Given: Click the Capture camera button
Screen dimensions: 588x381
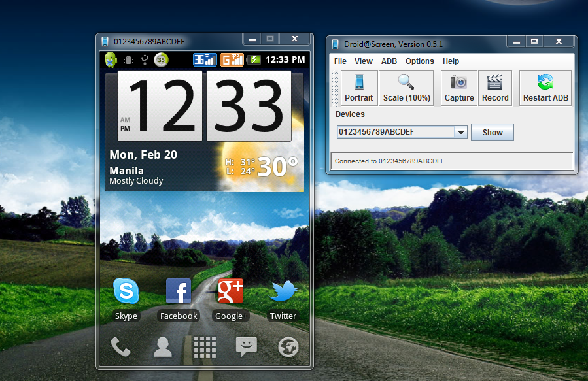Looking at the screenshot, I should (459, 88).
